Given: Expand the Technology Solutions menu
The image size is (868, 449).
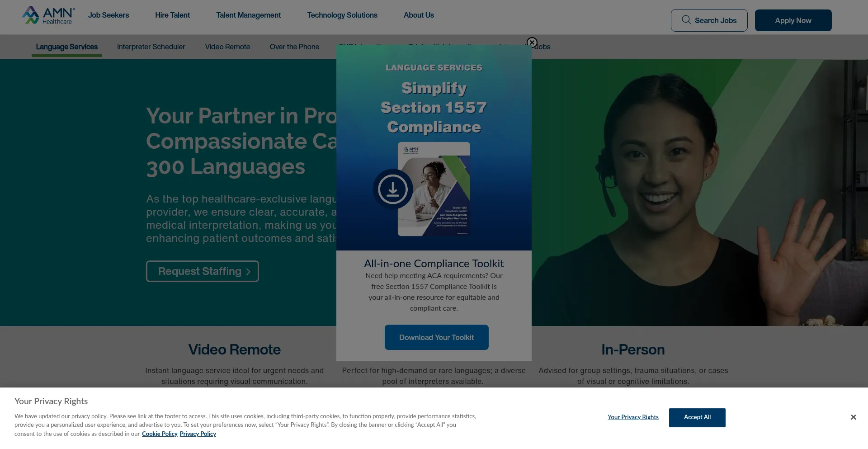Looking at the screenshot, I should click(x=342, y=15).
